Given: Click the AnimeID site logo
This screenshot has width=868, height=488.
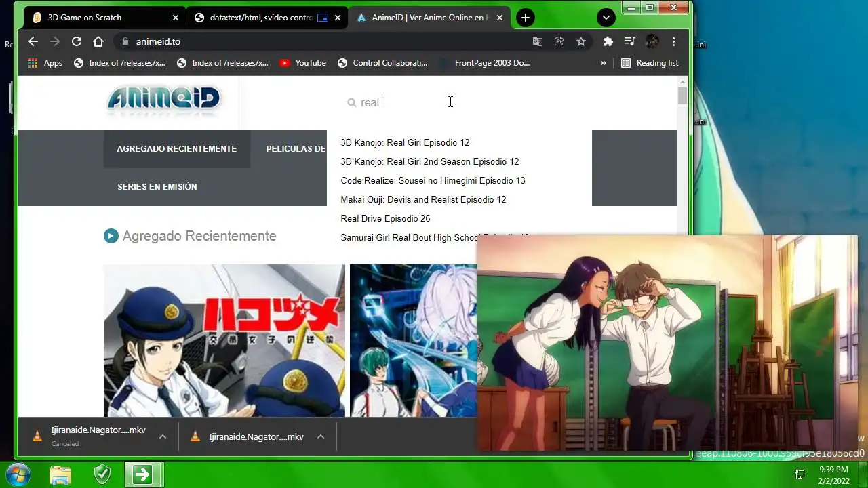Looking at the screenshot, I should coord(163,100).
